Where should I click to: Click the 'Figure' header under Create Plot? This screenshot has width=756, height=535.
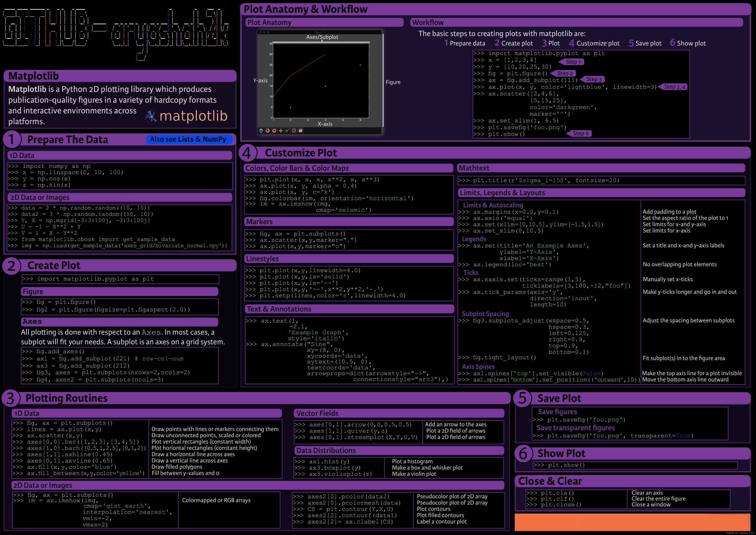[x=120, y=291]
